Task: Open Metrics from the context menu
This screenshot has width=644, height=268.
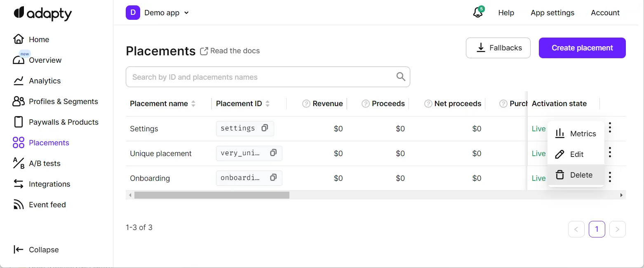Action: 576,133
